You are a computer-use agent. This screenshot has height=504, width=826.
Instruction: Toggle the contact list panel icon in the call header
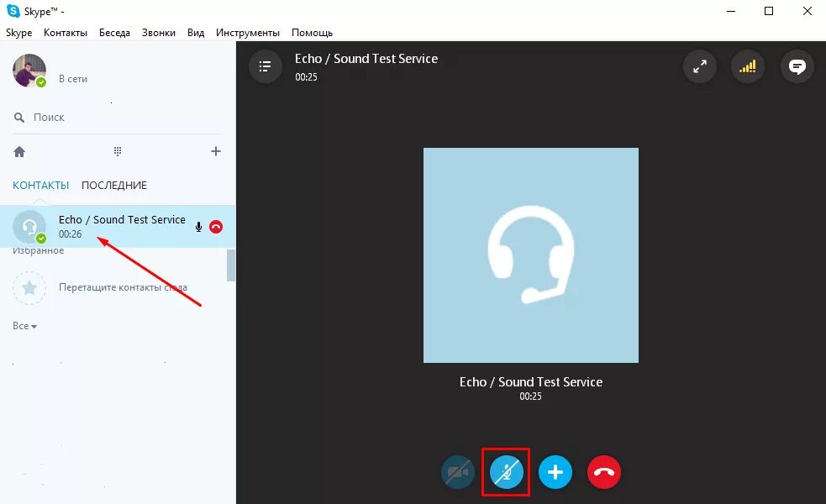(x=265, y=66)
